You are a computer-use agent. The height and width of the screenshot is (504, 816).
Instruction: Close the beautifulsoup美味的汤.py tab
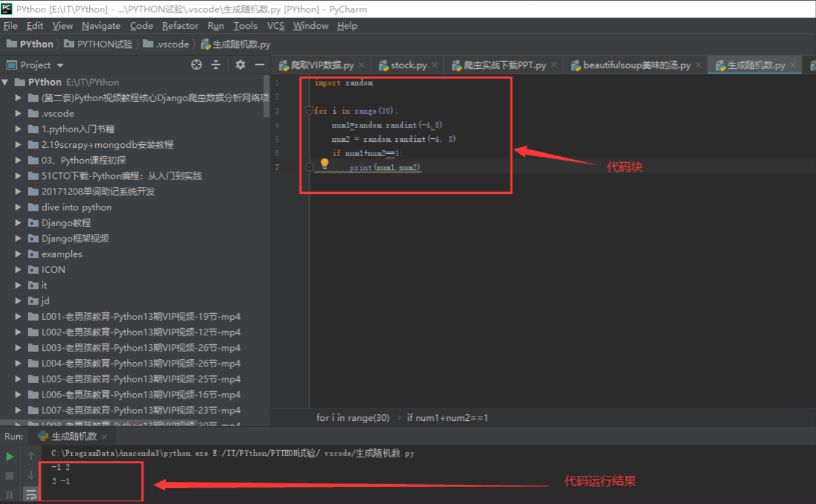click(x=698, y=65)
